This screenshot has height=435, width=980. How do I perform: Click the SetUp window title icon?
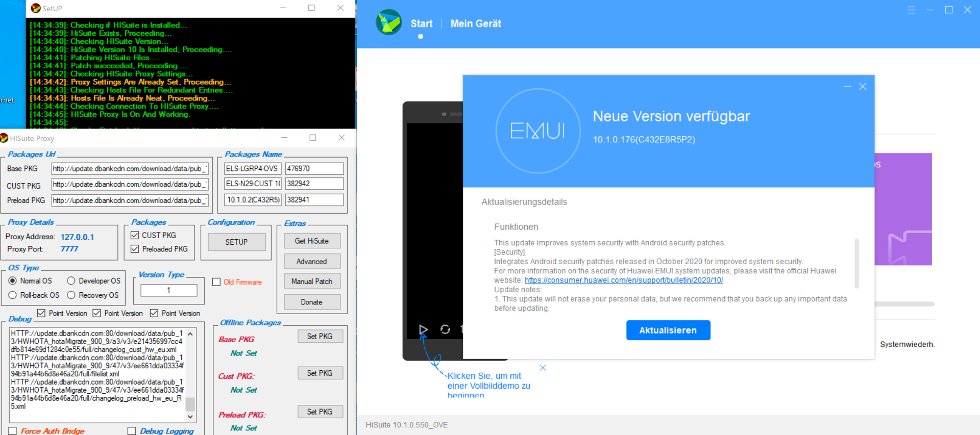pyautogui.click(x=36, y=8)
